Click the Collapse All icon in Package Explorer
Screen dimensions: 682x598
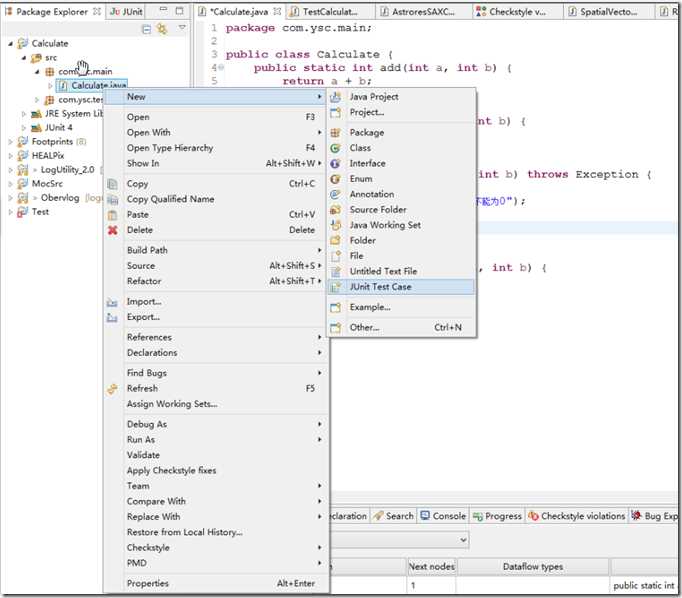(x=147, y=29)
